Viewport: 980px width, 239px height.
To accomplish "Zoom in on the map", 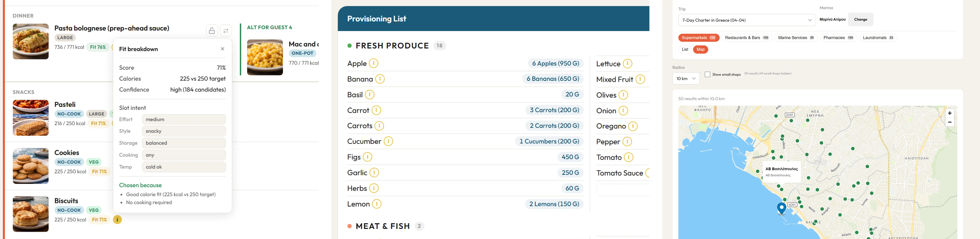I will point(950,113).
